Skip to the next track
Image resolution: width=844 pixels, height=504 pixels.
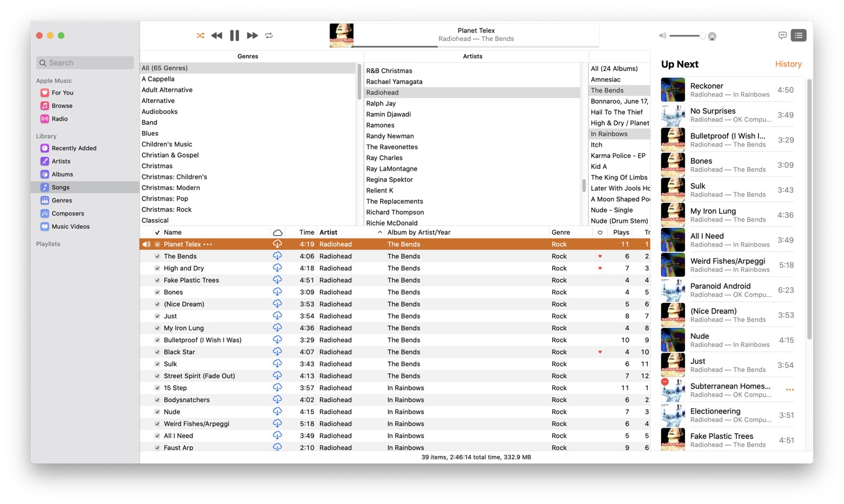click(252, 36)
